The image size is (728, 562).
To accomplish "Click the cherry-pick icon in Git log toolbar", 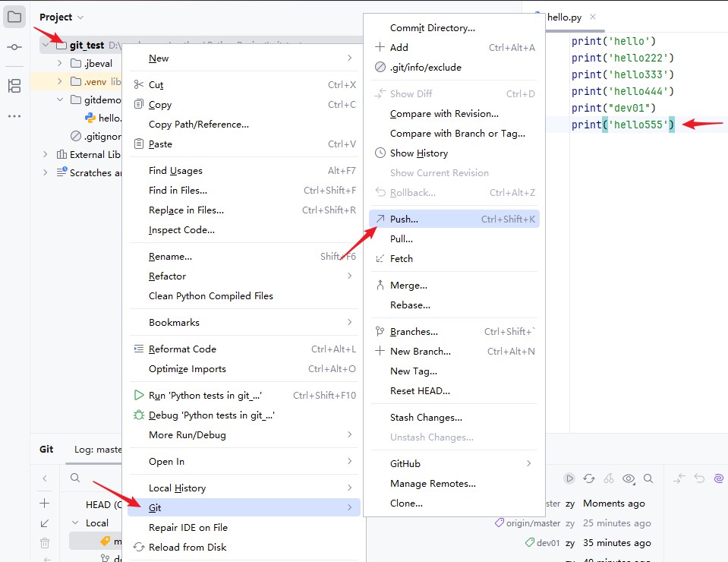I will (x=609, y=478).
